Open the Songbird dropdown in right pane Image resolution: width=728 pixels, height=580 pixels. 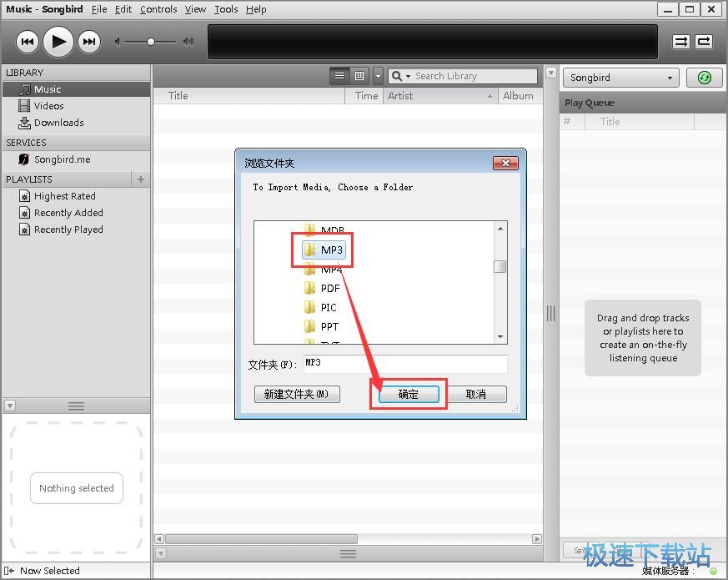(x=621, y=78)
